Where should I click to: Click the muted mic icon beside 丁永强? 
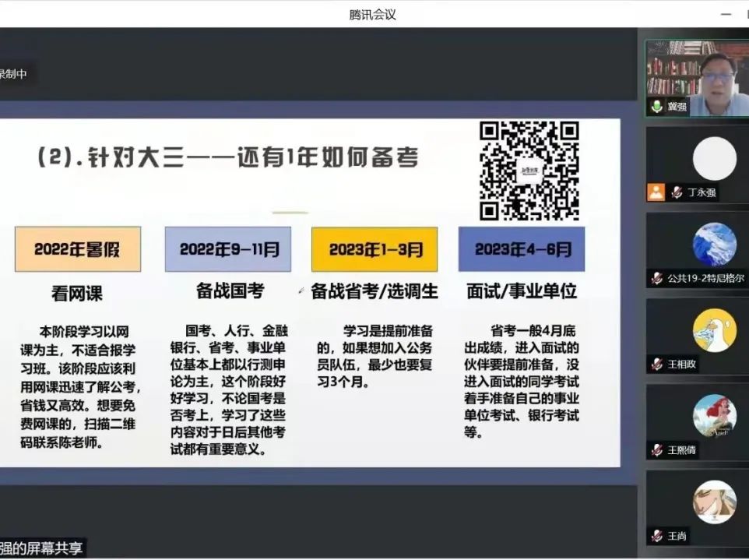(x=678, y=192)
